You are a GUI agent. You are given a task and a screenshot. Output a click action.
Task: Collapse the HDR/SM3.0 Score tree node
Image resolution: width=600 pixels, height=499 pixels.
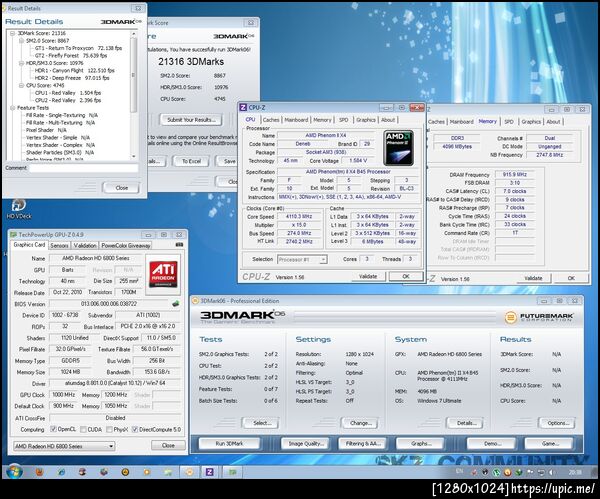click(21, 63)
